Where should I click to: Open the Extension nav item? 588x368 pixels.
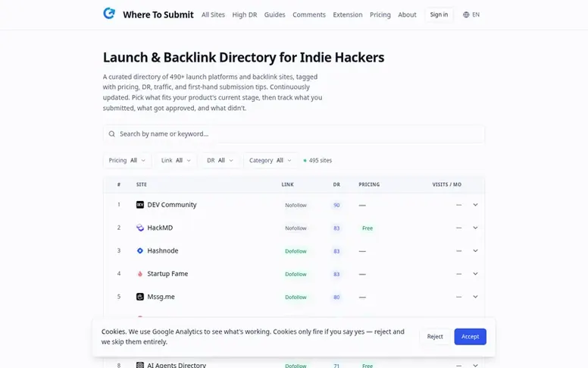pos(348,14)
